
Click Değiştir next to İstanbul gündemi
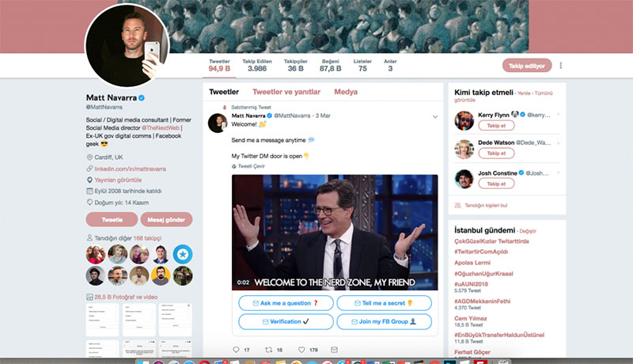click(528, 231)
